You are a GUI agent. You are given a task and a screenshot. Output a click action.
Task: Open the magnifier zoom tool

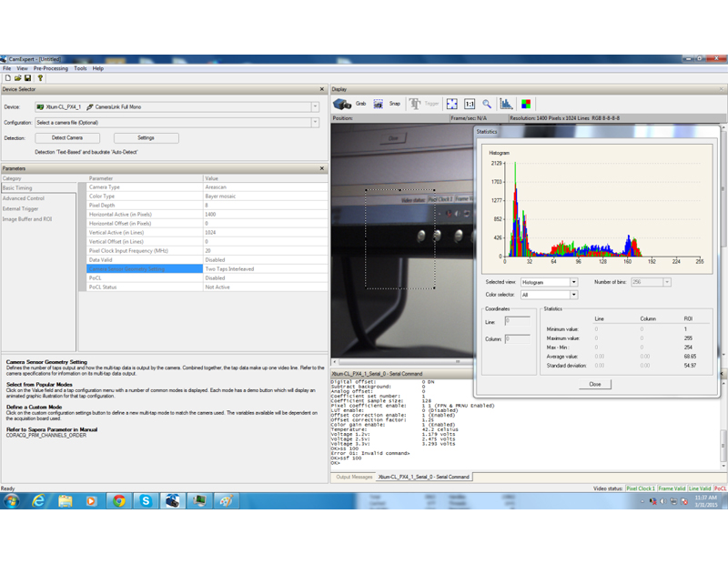click(x=487, y=104)
